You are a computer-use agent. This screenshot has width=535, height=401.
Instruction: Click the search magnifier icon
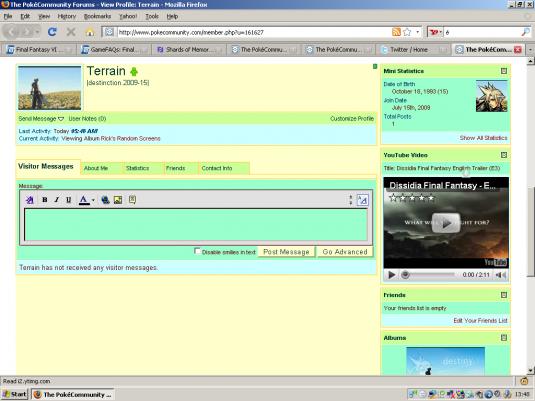coord(525,32)
